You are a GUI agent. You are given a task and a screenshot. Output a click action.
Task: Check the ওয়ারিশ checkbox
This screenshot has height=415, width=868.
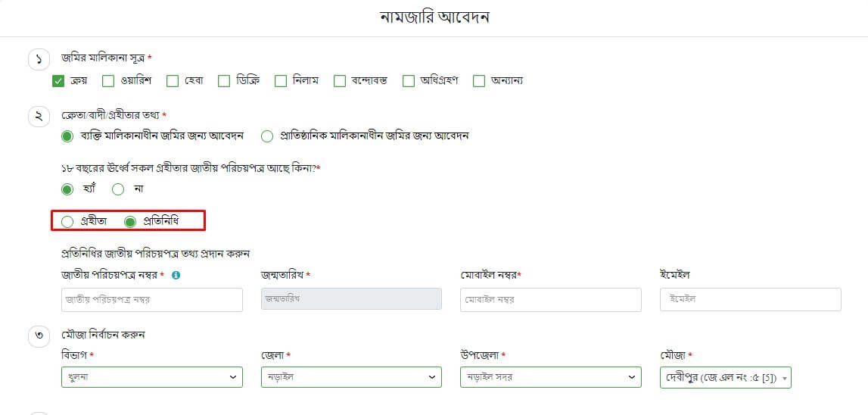[108, 81]
